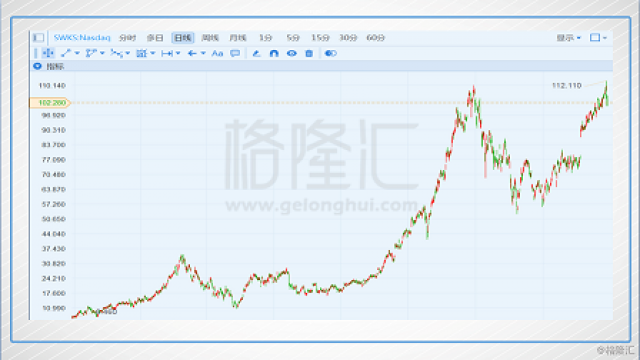The image size is (640, 360).
Task: Click the 指标 indicators label
Action: tap(55, 66)
